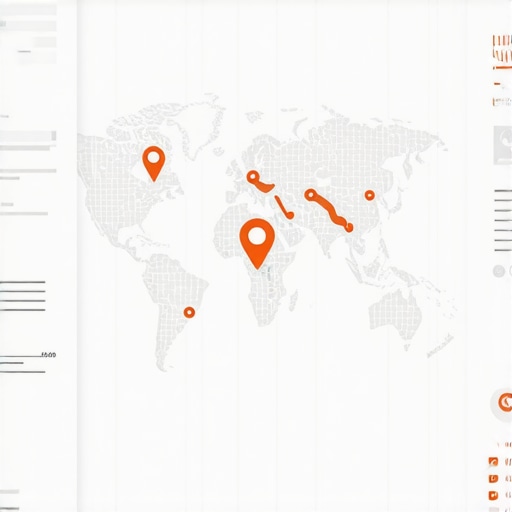Click the small circle marker over eastern China
Viewport: 512px width, 512px height.
tap(369, 195)
